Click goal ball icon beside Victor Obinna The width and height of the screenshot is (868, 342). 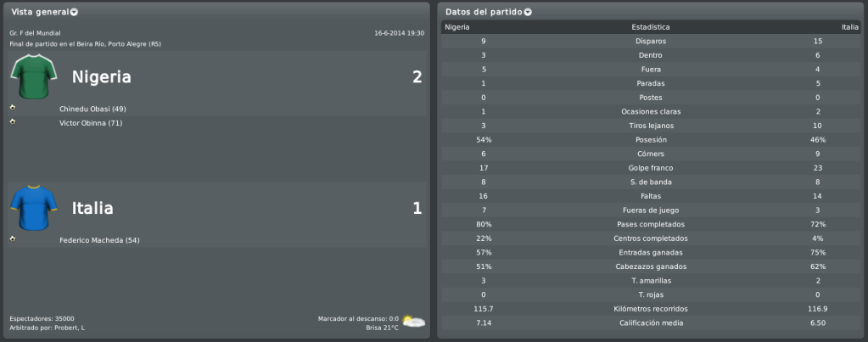click(x=13, y=121)
